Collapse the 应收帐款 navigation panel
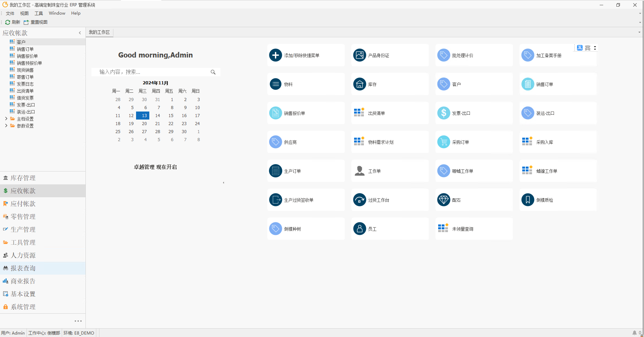The width and height of the screenshot is (644, 337). 80,33
